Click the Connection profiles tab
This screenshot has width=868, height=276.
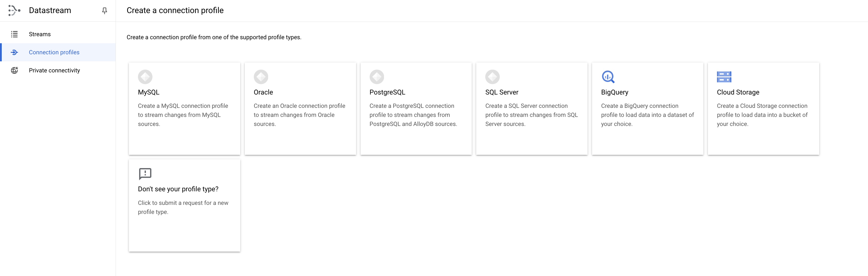pos(54,52)
